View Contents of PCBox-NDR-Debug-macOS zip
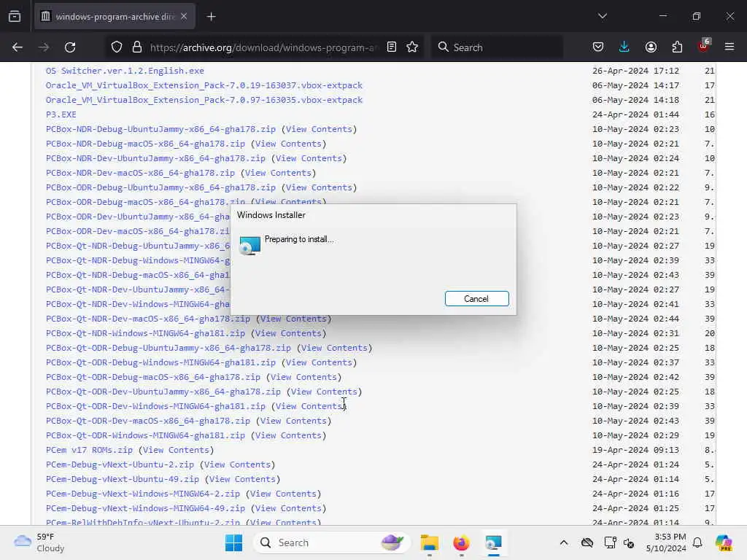This screenshot has height=560, width=747. coord(288,144)
